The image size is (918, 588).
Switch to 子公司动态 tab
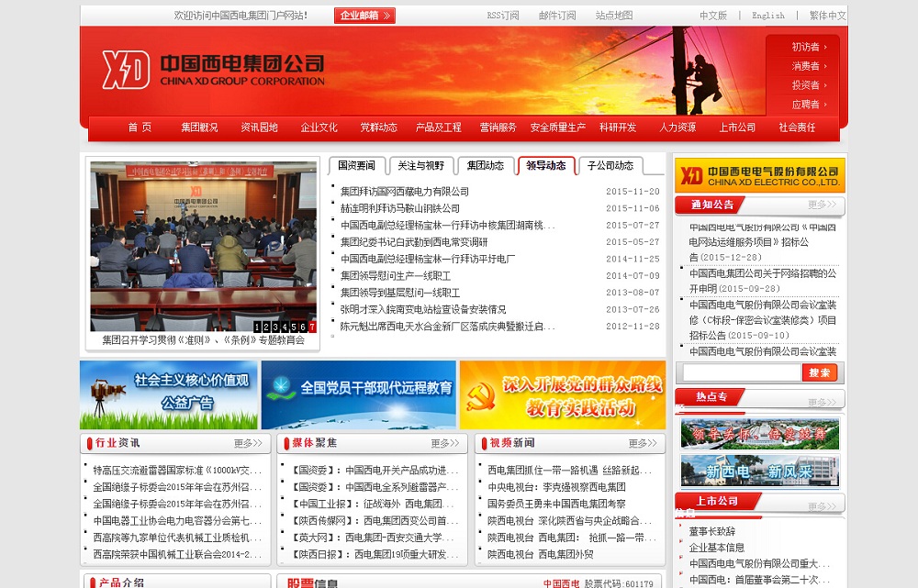click(610, 166)
